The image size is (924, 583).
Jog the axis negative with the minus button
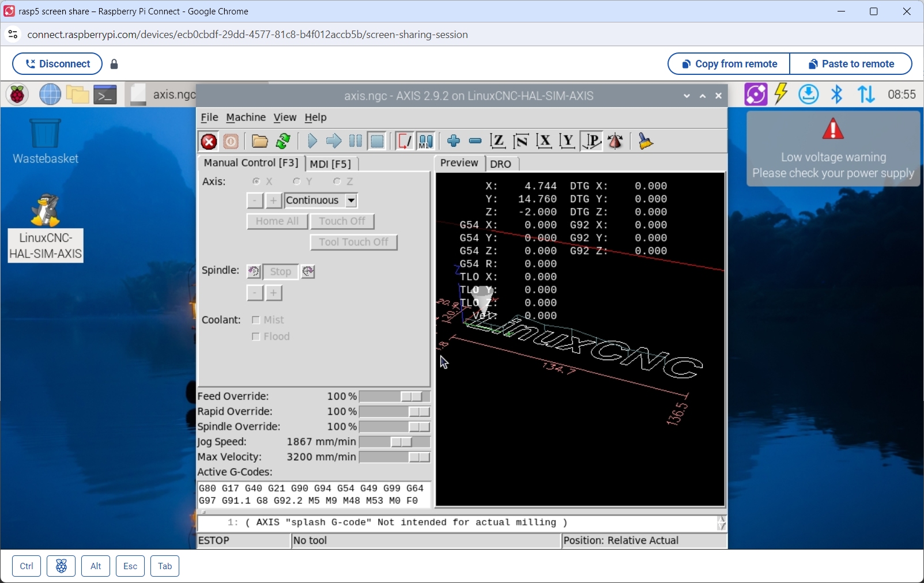255,200
